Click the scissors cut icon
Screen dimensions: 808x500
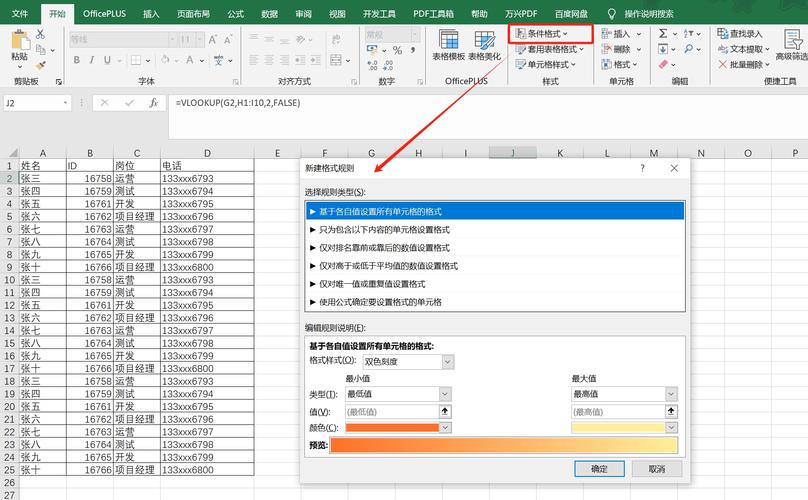(x=40, y=35)
